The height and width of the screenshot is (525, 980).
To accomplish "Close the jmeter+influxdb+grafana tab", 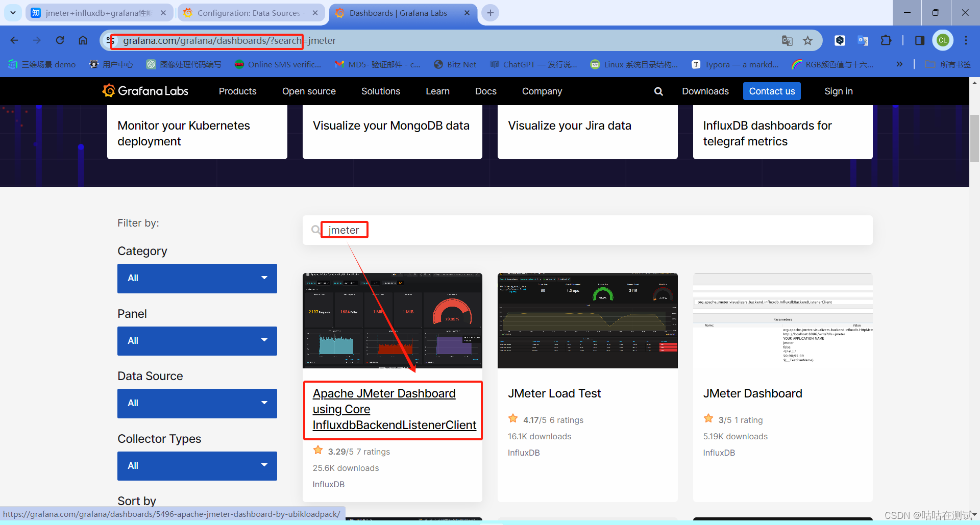I will (x=163, y=13).
